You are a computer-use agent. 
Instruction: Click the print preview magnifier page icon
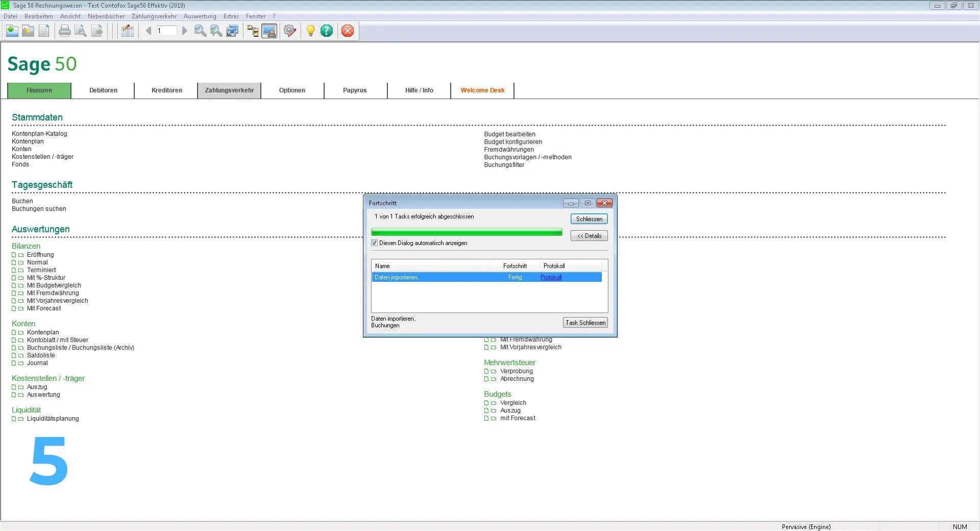tap(81, 31)
